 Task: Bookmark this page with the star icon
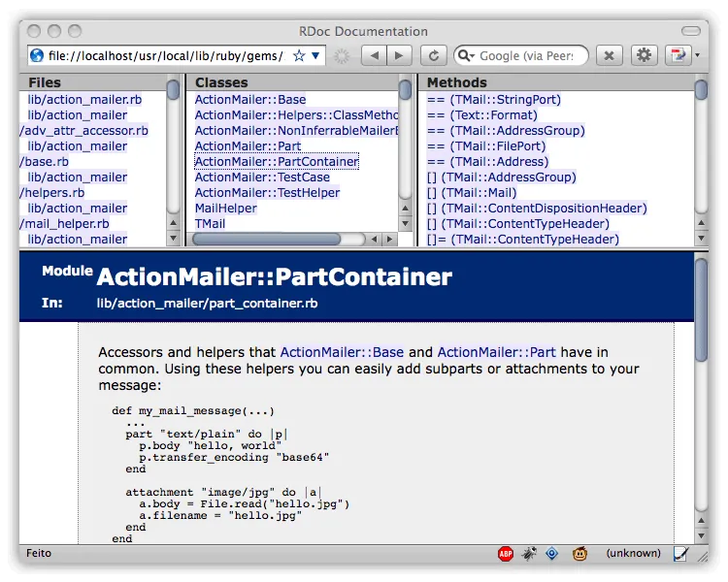[x=299, y=56]
